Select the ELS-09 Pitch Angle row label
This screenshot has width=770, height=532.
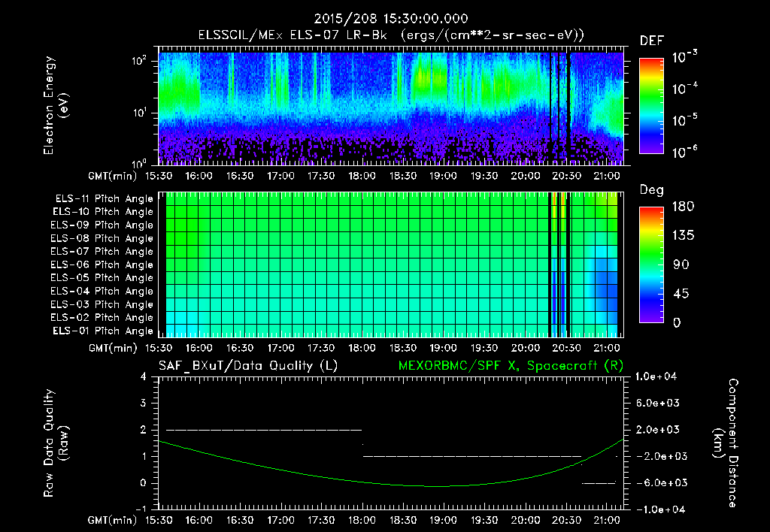pos(102,225)
